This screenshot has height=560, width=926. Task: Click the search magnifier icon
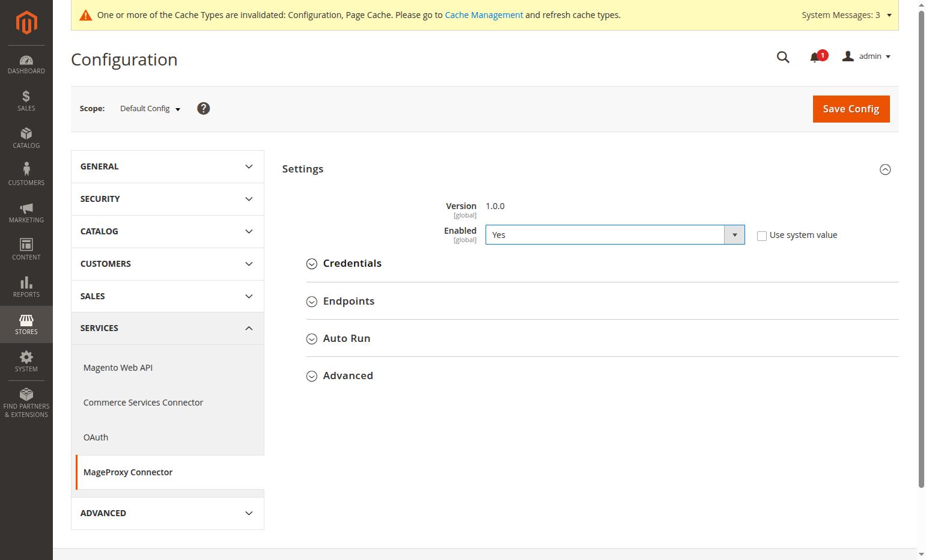click(x=783, y=57)
